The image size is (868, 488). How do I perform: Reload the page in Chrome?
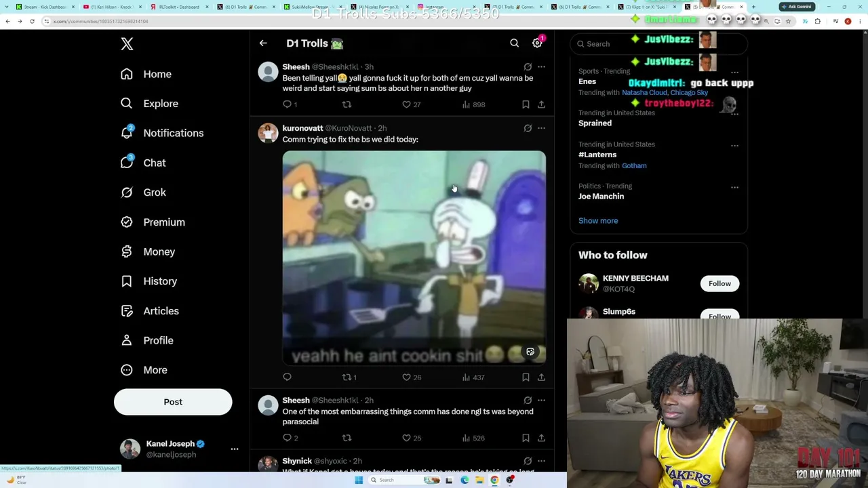point(32,21)
